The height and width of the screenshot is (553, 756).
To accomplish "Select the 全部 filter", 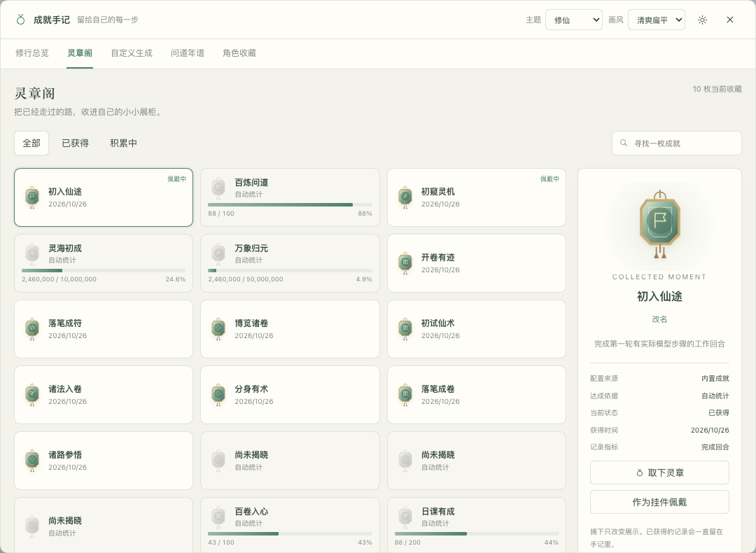I will pyautogui.click(x=31, y=143).
